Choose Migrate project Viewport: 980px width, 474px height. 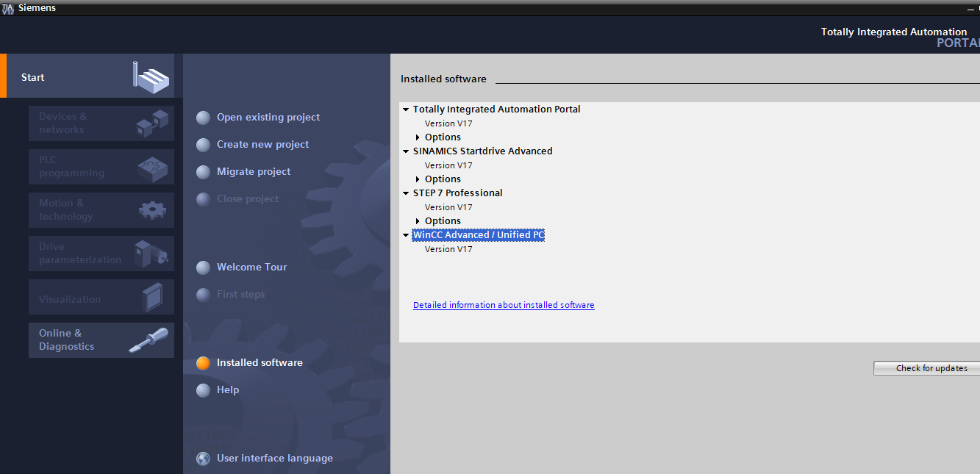point(254,171)
